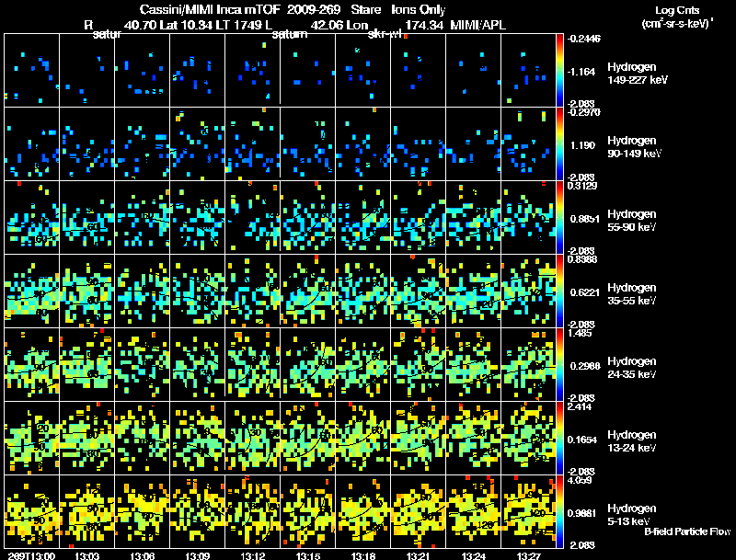Click the Hydrogen 55-90 keV color bar

point(559,218)
